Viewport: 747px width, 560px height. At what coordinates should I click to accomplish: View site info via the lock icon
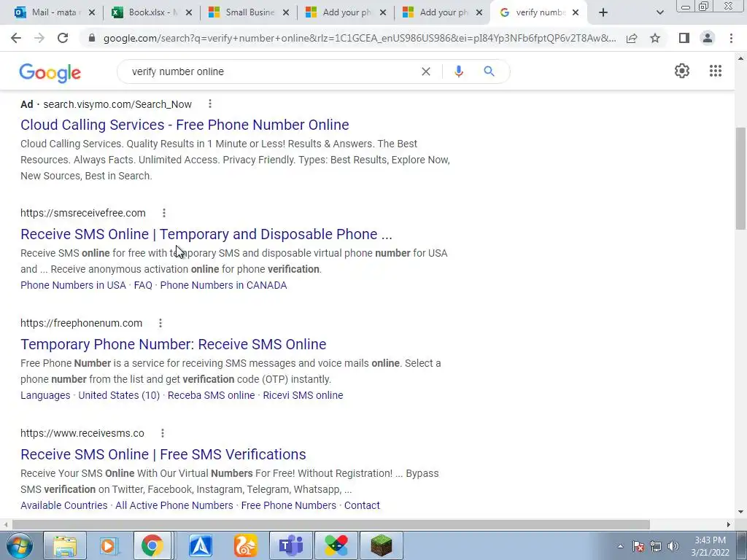[x=92, y=38]
